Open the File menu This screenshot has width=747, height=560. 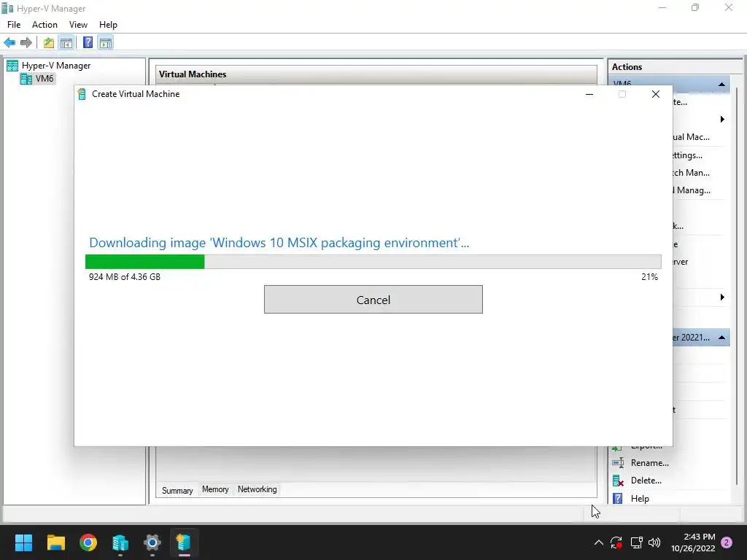(14, 25)
